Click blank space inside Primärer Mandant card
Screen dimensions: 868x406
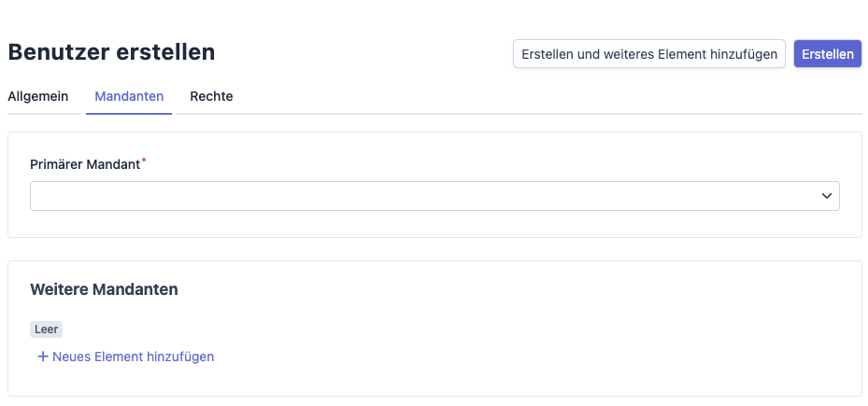[x=498, y=165]
